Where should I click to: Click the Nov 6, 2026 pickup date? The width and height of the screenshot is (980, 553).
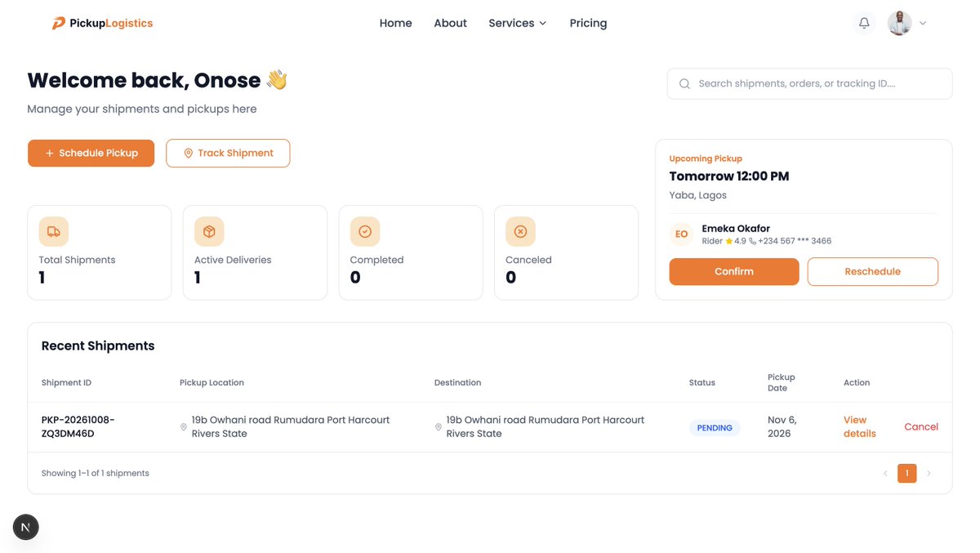point(782,426)
